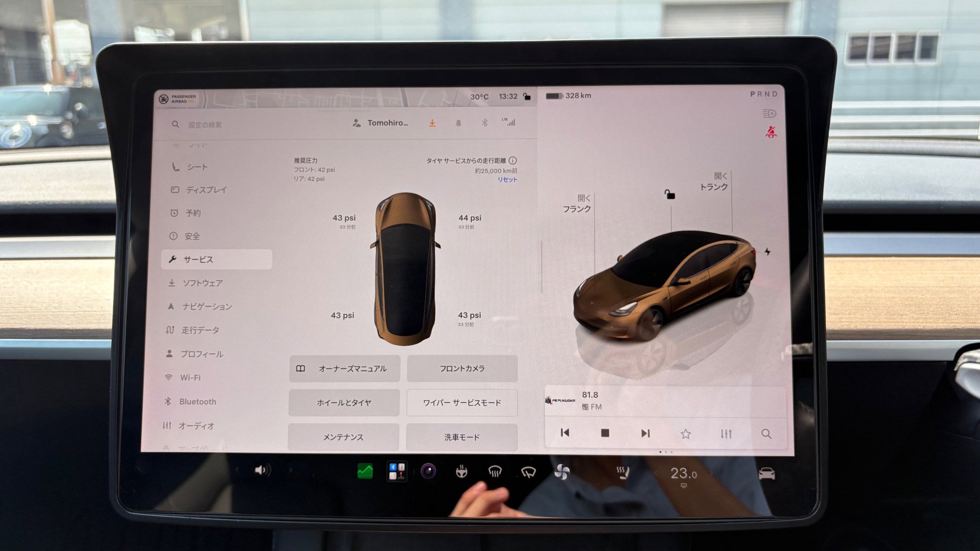
Task: Toggle the seat heater icon
Action: coord(623,473)
